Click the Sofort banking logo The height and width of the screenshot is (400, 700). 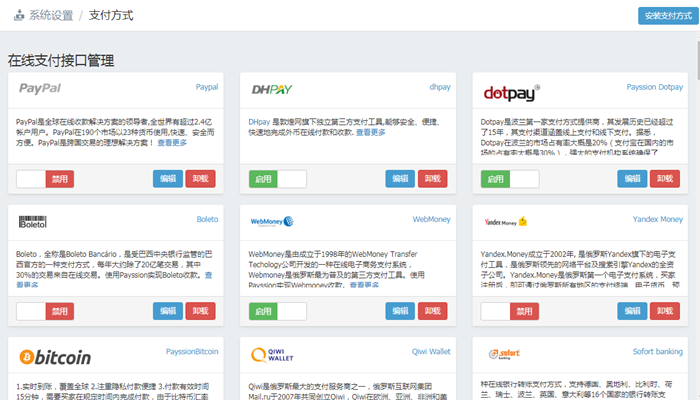click(504, 354)
